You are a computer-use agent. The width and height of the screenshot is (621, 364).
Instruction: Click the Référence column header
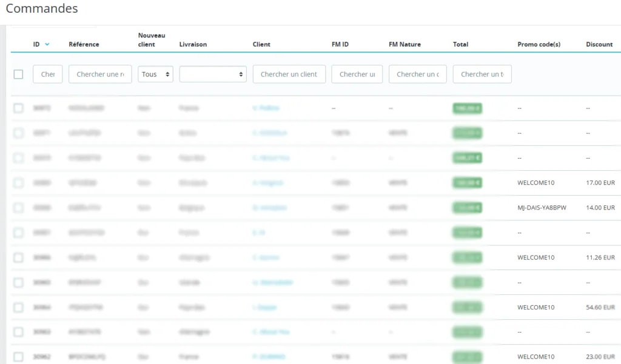(x=84, y=44)
